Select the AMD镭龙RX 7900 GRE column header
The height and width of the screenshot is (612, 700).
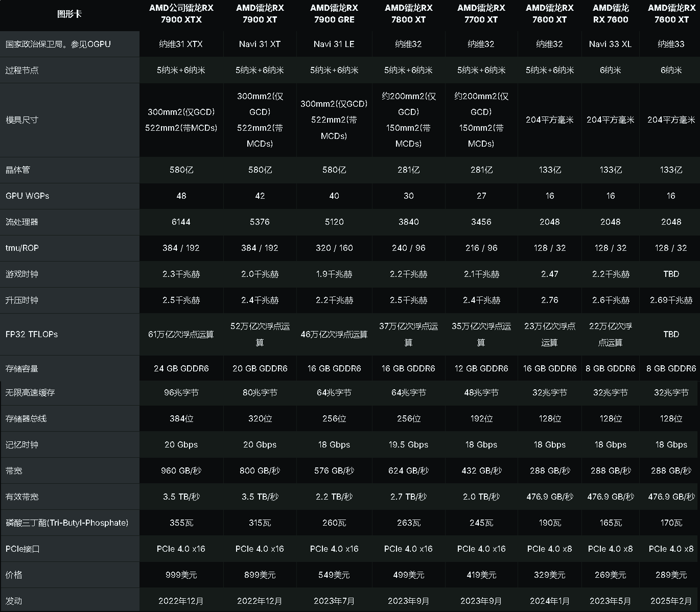click(334, 14)
